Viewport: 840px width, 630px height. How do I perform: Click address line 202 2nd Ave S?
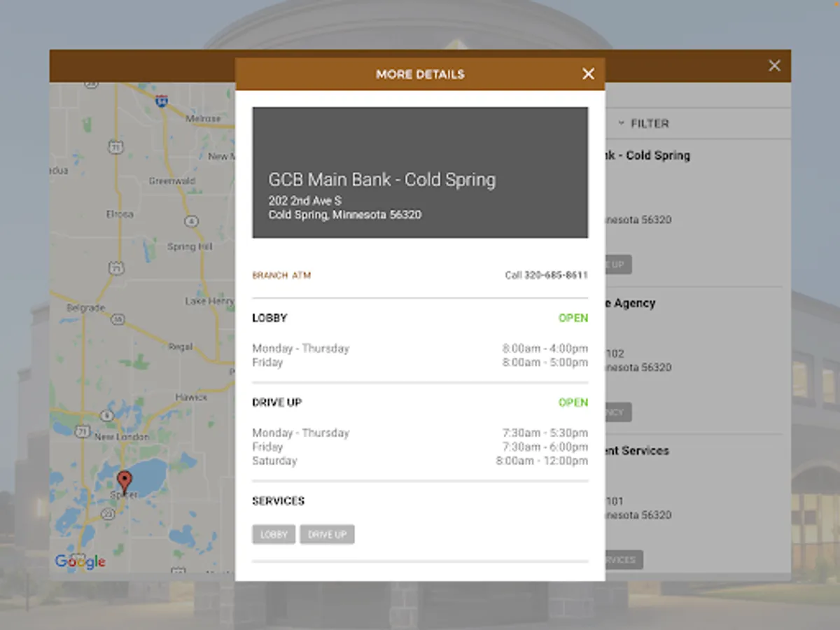point(305,201)
